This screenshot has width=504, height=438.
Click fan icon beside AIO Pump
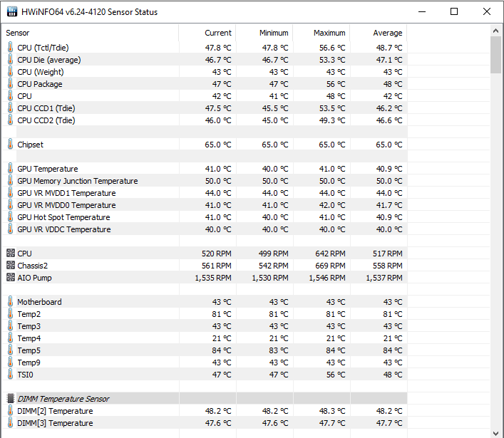click(x=11, y=278)
